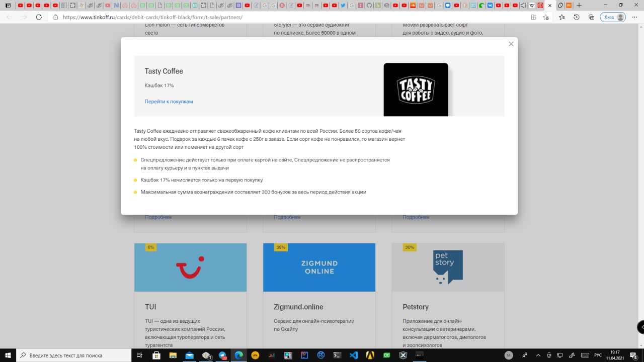Select the 'Tasty Coffee' heading in the popup

coord(164,71)
